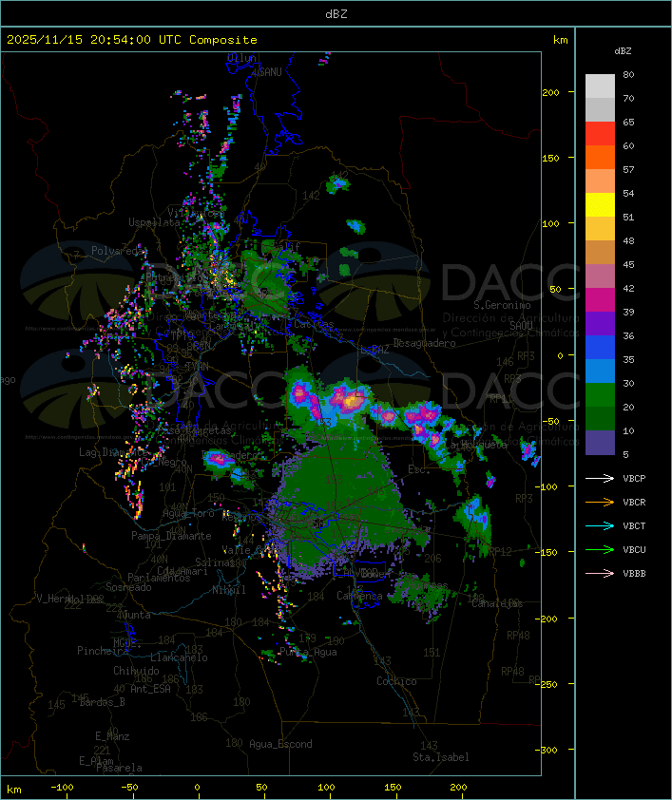Screen dimensions: 672x800
Task: Pick the light blue 30-35 dBZ swatch
Action: (x=600, y=371)
